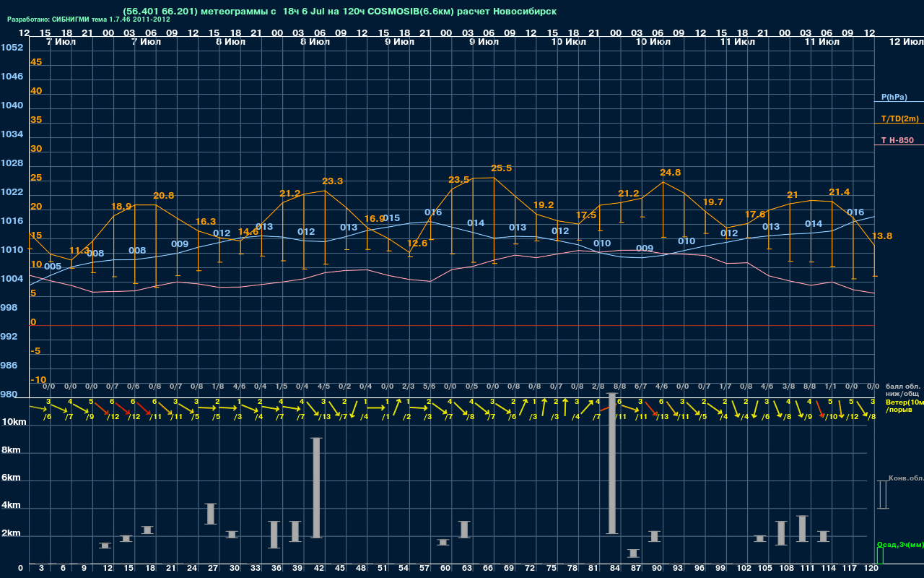Click the 25.5 temperature peak label
The width and height of the screenshot is (924, 578).
click(x=501, y=168)
